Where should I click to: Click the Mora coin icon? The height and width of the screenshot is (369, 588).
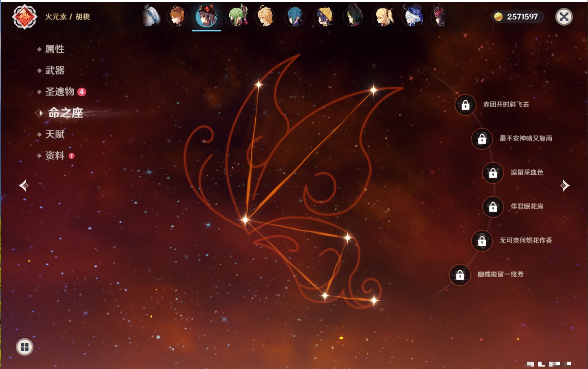click(x=498, y=17)
